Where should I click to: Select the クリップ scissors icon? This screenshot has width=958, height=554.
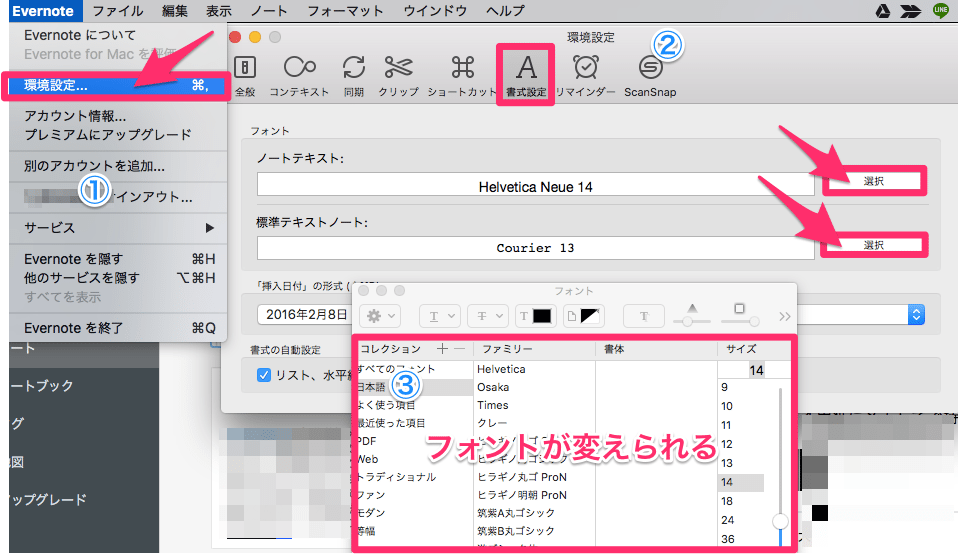click(x=398, y=74)
